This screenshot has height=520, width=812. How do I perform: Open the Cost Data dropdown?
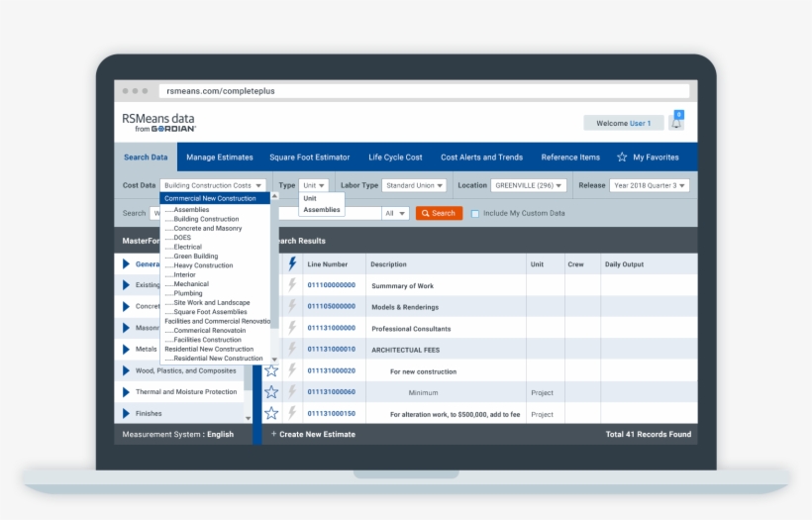[x=213, y=185]
